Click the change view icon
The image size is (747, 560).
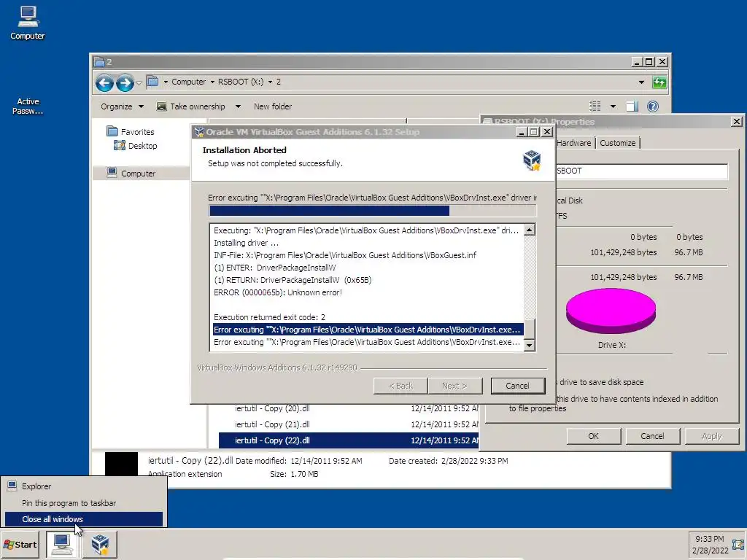[595, 106]
